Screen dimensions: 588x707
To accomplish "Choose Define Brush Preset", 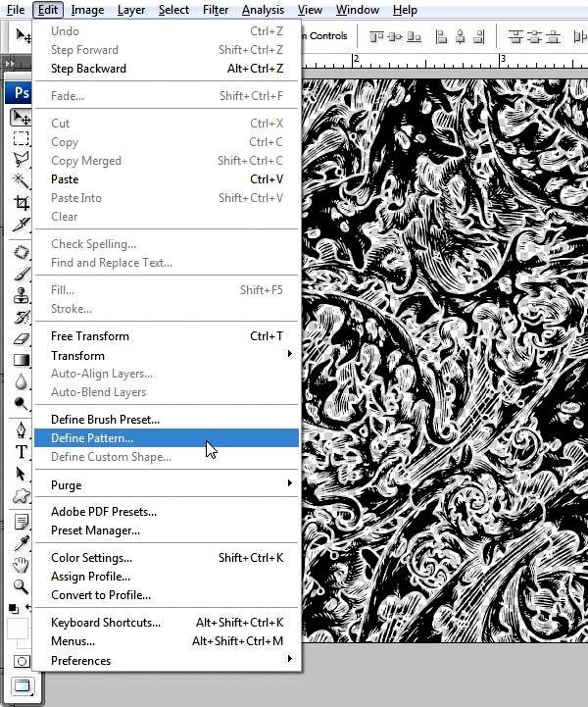I will (167, 420).
